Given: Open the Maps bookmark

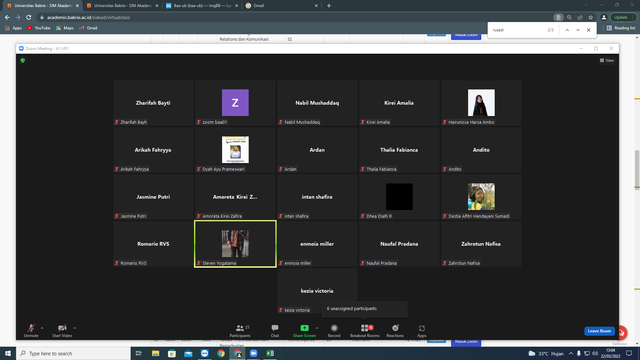Looking at the screenshot, I should click(64, 28).
